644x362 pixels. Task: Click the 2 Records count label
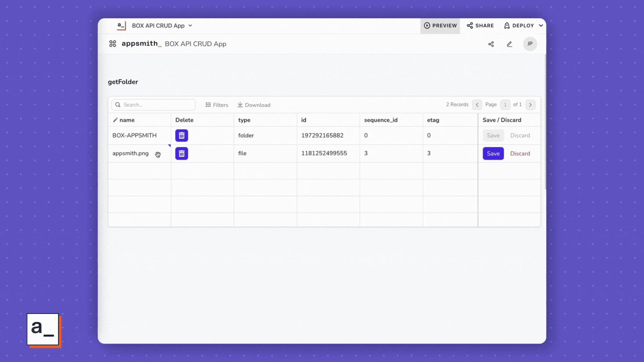click(x=457, y=105)
